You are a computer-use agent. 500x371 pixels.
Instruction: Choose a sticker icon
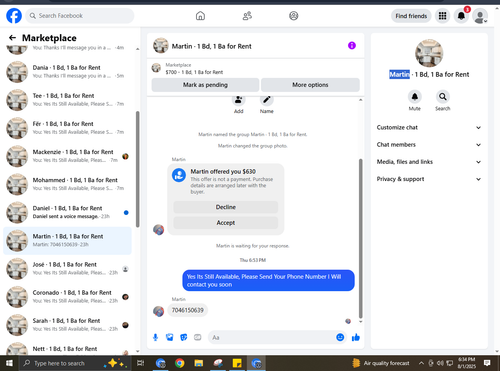pos(184,337)
